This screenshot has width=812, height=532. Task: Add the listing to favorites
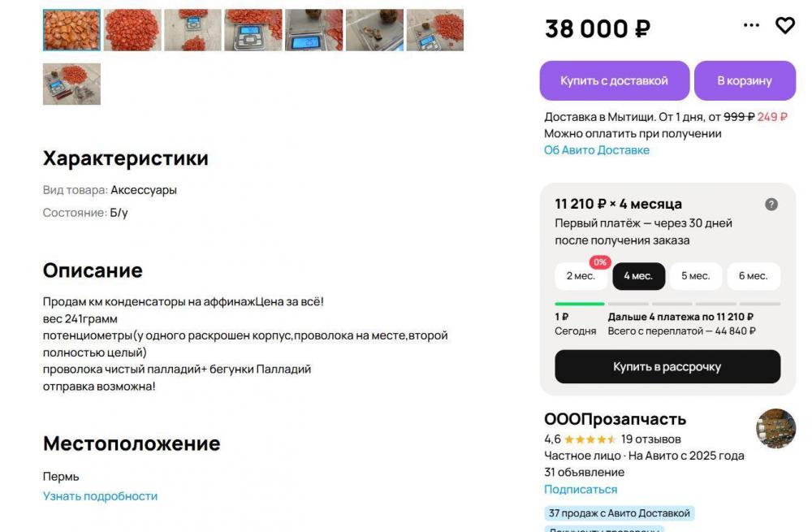tap(784, 25)
